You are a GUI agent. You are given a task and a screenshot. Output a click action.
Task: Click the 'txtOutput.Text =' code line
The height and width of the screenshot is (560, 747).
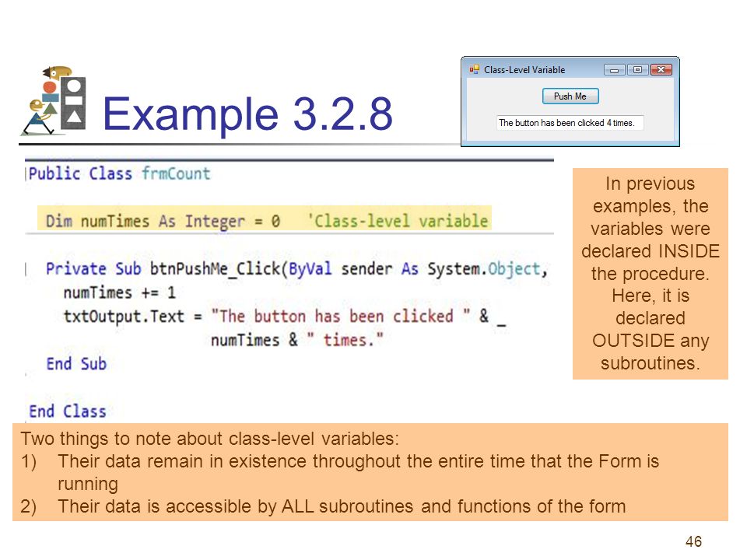pos(285,317)
